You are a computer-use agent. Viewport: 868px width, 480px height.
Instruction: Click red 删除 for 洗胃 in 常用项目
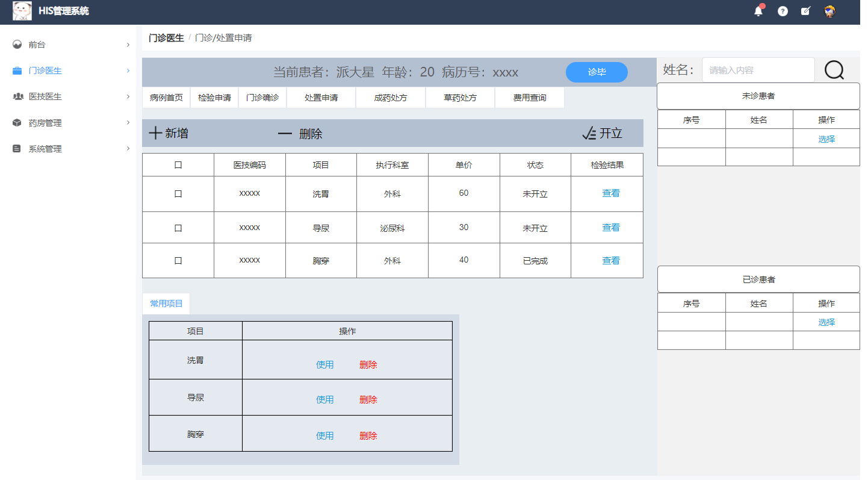(368, 365)
